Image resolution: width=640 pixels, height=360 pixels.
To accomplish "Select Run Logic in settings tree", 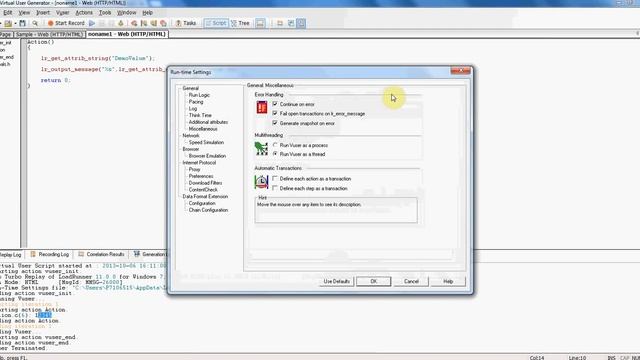I will [x=199, y=95].
